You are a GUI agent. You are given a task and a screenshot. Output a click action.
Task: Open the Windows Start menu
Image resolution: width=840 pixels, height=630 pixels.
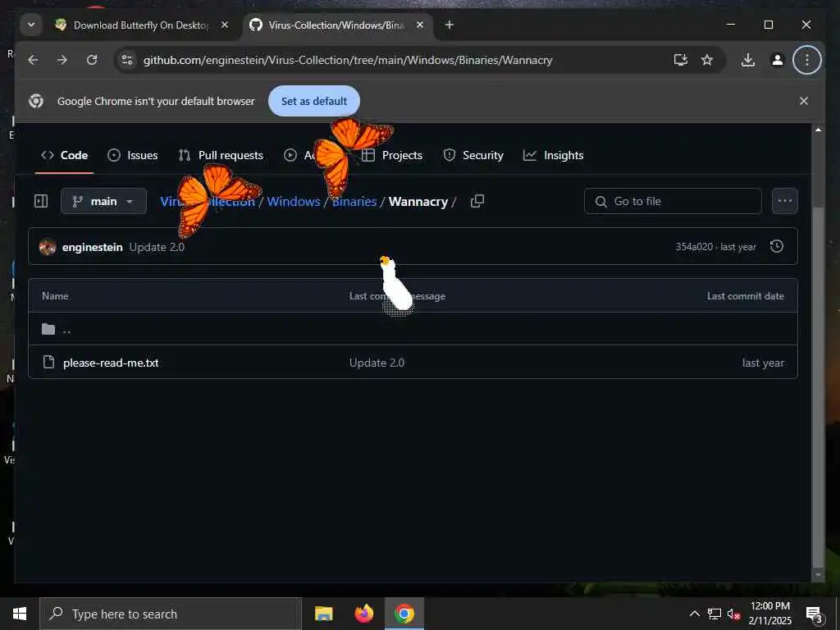click(x=20, y=614)
